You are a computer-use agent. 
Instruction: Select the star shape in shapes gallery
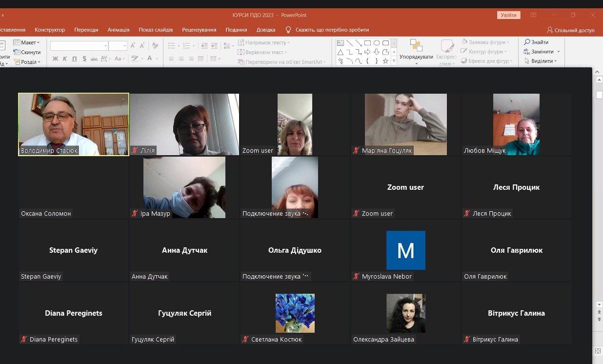[x=385, y=61]
